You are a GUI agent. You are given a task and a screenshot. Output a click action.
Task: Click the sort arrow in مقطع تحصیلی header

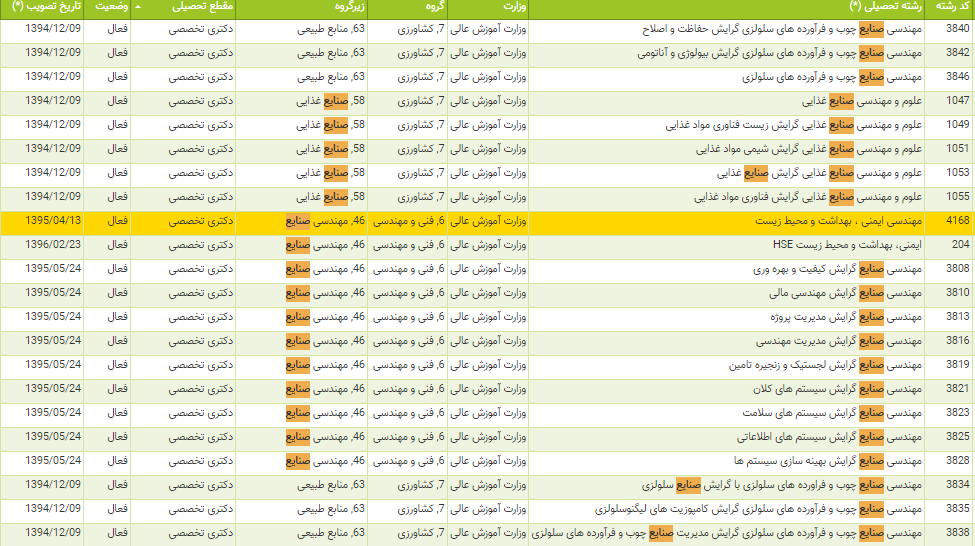tap(137, 7)
